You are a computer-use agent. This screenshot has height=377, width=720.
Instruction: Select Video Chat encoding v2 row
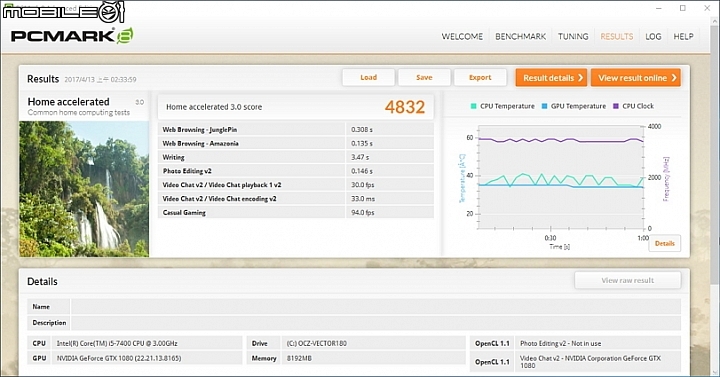coord(296,198)
